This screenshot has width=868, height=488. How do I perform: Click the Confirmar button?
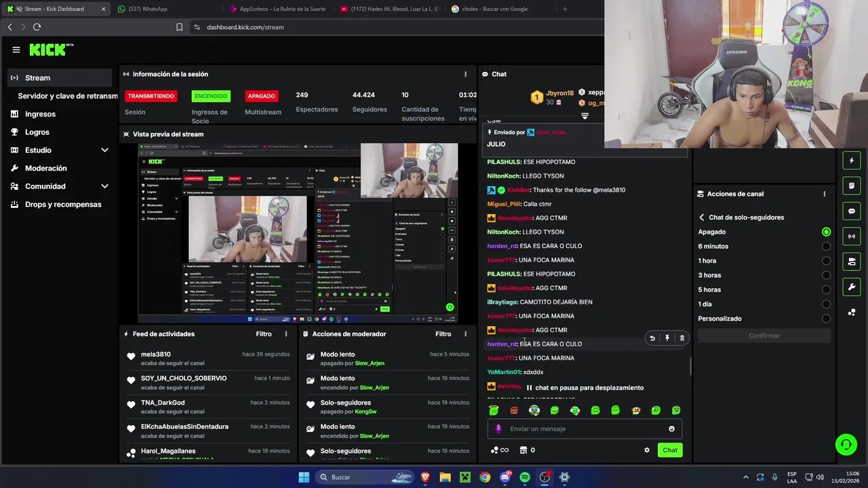[764, 335]
